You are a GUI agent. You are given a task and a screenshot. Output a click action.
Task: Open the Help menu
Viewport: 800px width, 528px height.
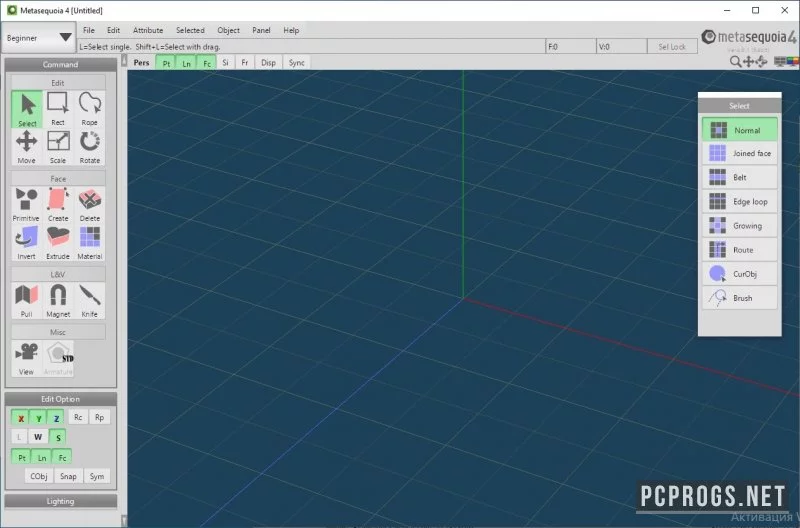(x=291, y=30)
